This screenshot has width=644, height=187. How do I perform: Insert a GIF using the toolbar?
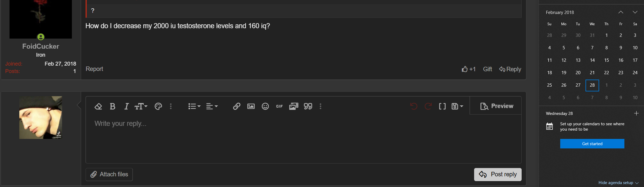pos(280,106)
